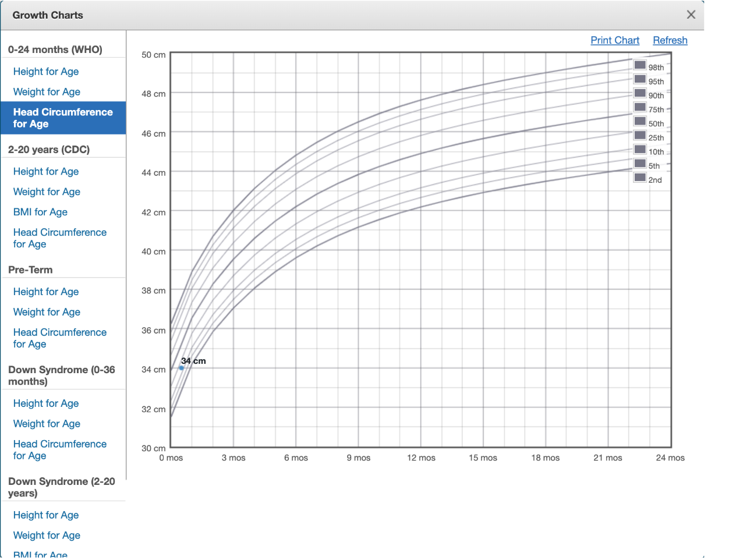Toggle the 10th percentile legend swatch

[x=640, y=150]
